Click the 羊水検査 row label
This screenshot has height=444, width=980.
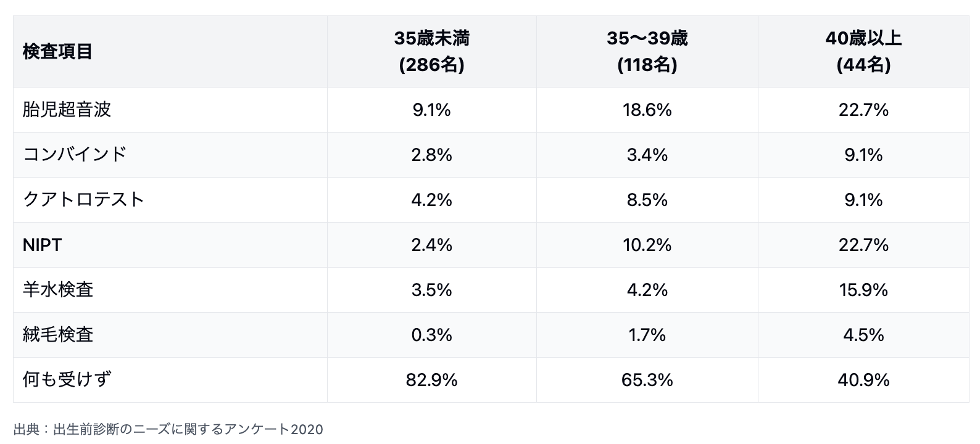tap(58, 290)
